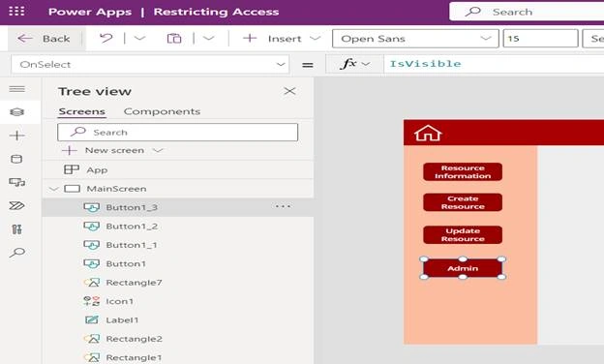Click the Insert plus sidebar icon
604x364 pixels.
(x=17, y=136)
